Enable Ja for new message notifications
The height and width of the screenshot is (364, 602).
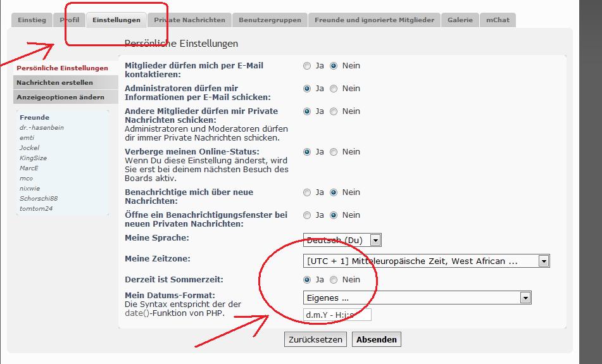click(x=308, y=192)
